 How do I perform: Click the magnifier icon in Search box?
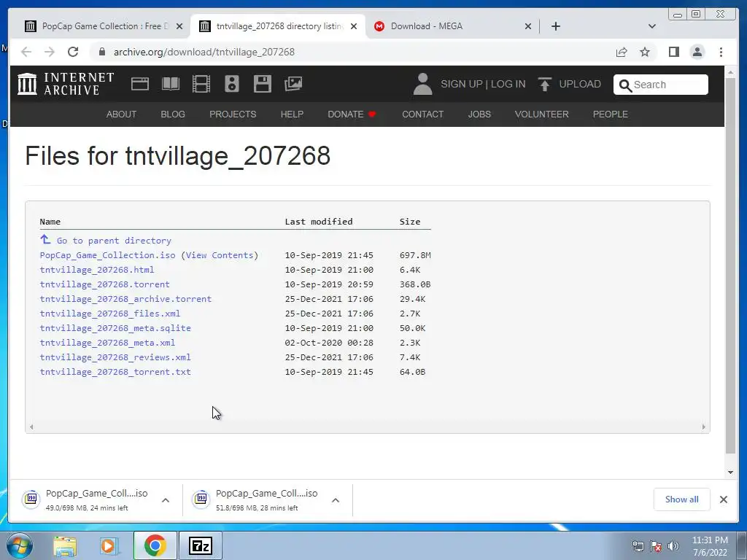point(625,85)
